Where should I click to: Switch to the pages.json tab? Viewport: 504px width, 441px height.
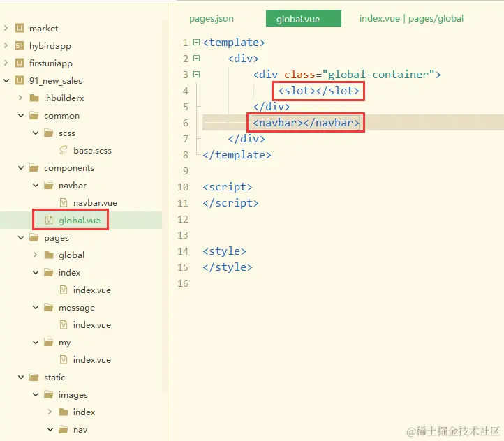(x=212, y=19)
